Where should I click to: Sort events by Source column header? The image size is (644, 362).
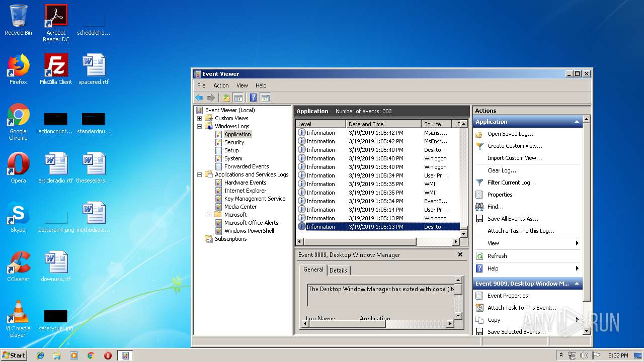click(x=436, y=124)
